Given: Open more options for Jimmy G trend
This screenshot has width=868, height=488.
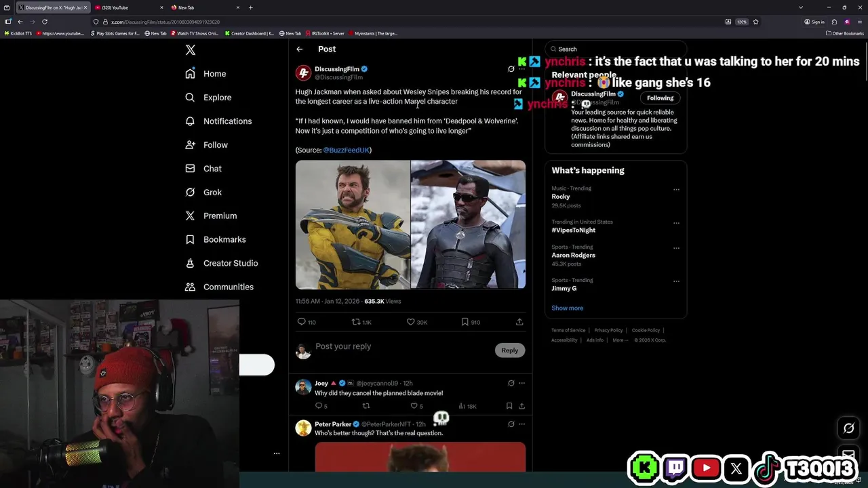Looking at the screenshot, I should 676,281.
